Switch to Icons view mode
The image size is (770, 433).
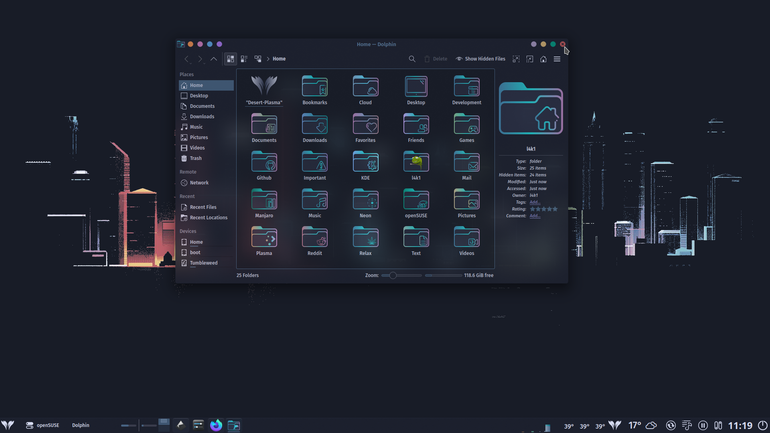click(230, 59)
